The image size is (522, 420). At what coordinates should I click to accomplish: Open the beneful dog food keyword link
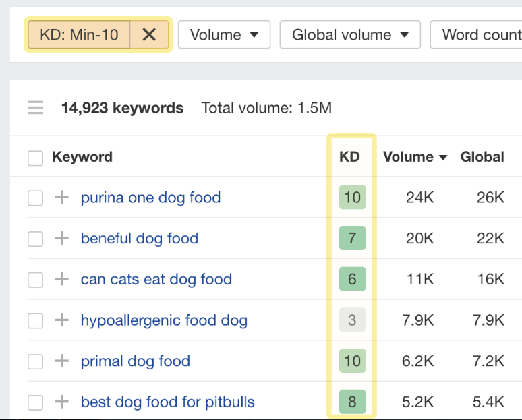[139, 239]
